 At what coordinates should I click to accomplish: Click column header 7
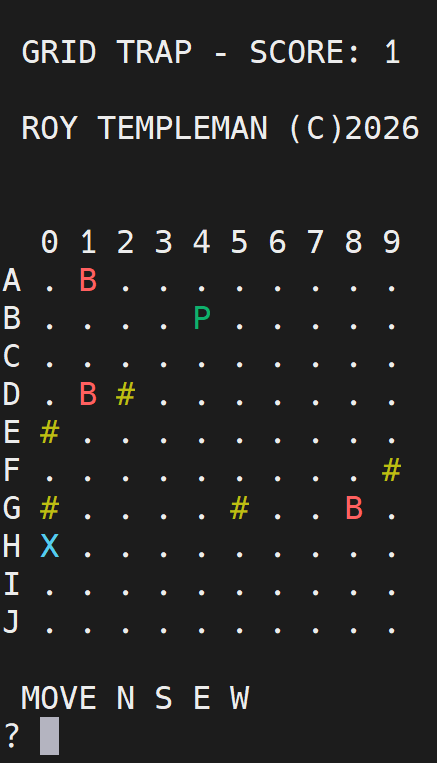pos(316,242)
